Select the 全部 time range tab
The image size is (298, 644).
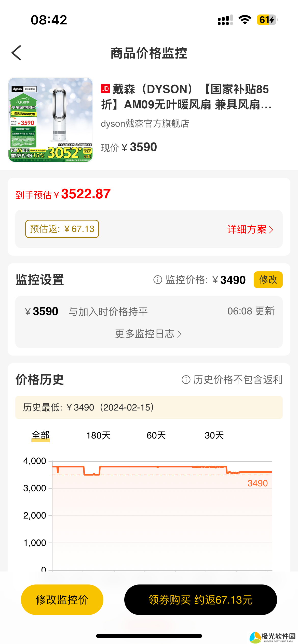(x=40, y=435)
